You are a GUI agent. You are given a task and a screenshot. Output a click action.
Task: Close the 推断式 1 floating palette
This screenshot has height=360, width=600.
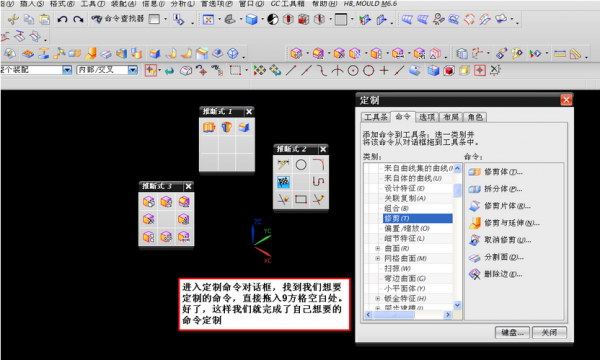click(249, 112)
